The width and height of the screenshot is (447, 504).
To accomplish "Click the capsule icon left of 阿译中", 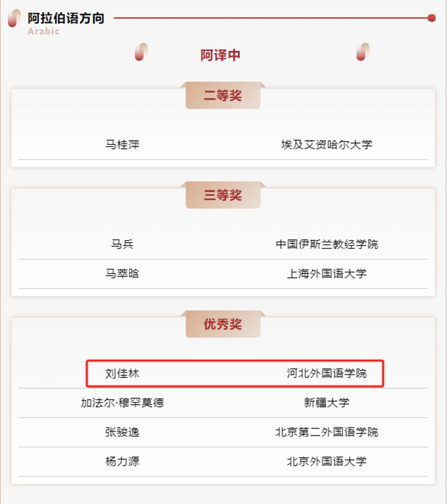I will [x=141, y=52].
